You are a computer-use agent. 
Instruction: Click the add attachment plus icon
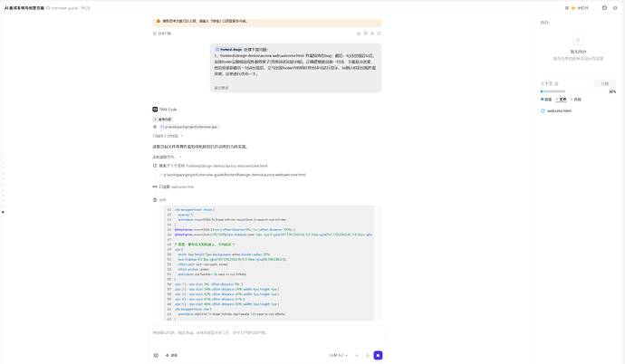click(x=357, y=355)
